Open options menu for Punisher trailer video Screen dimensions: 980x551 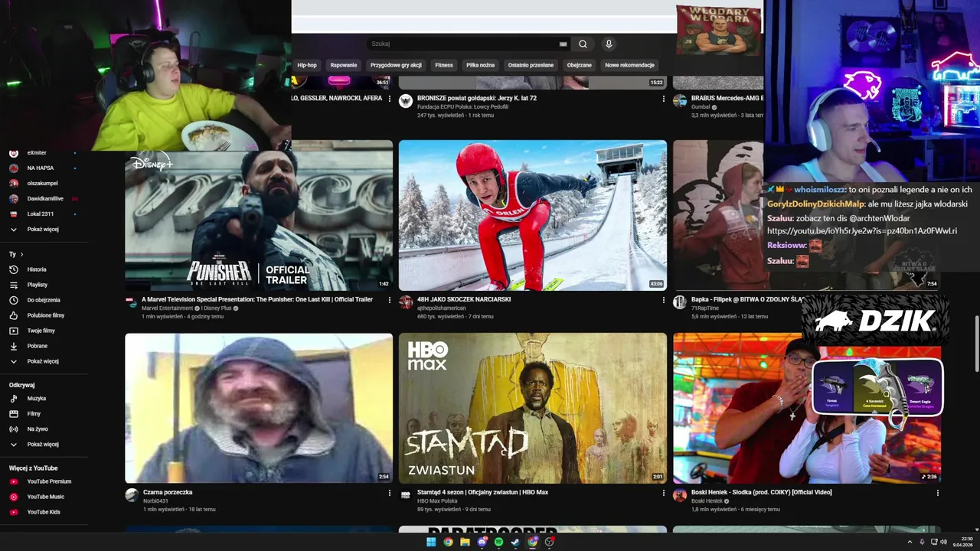390,300
